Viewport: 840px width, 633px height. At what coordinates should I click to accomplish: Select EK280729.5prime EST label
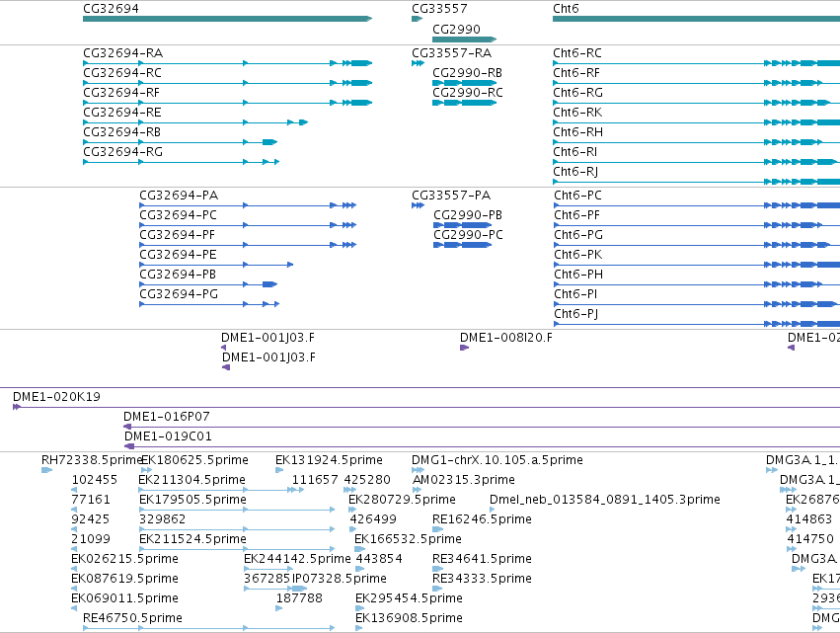pos(403,500)
